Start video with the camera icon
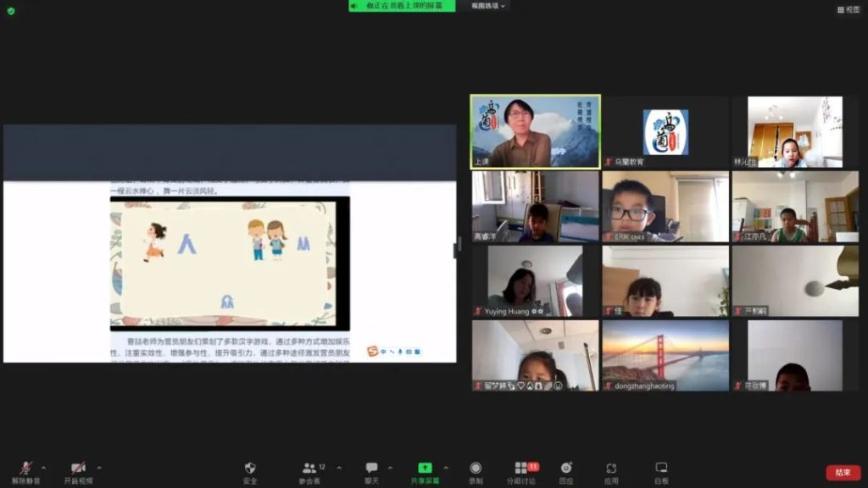This screenshot has width=868, height=488. click(x=78, y=468)
